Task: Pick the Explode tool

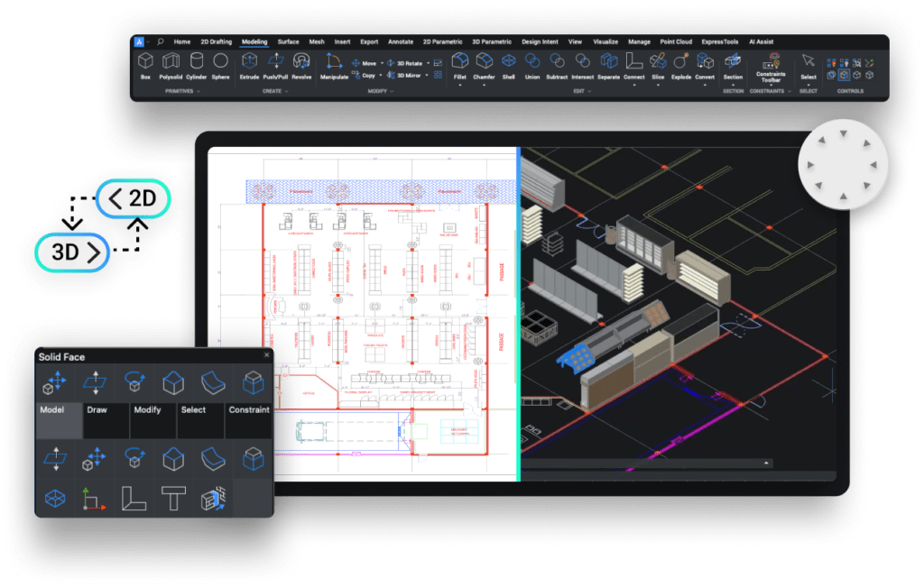Action: click(681, 65)
